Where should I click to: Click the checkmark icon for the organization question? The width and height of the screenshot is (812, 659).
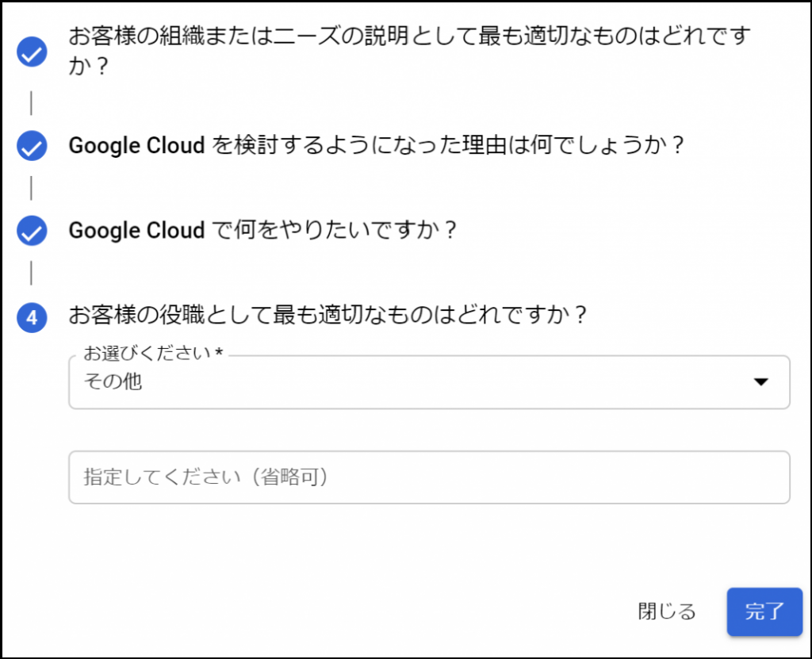click(x=32, y=52)
